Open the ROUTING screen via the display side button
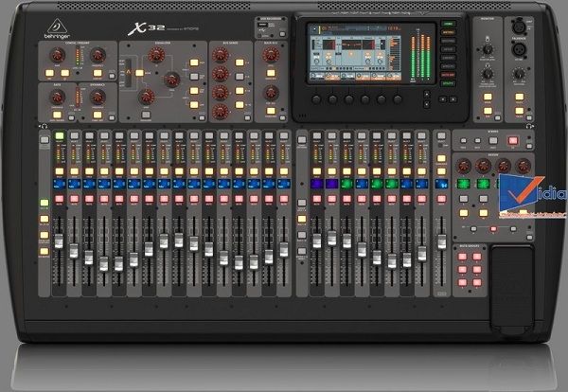 click(x=448, y=41)
